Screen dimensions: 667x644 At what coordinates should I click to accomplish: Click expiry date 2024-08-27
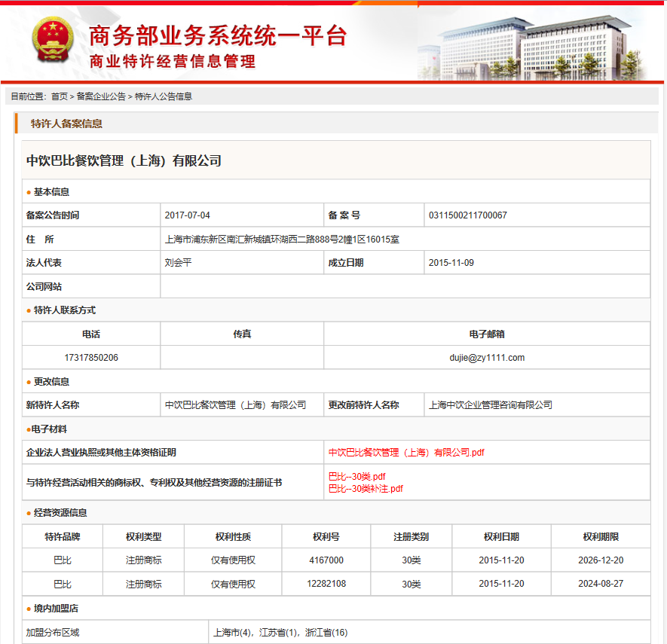(x=601, y=584)
